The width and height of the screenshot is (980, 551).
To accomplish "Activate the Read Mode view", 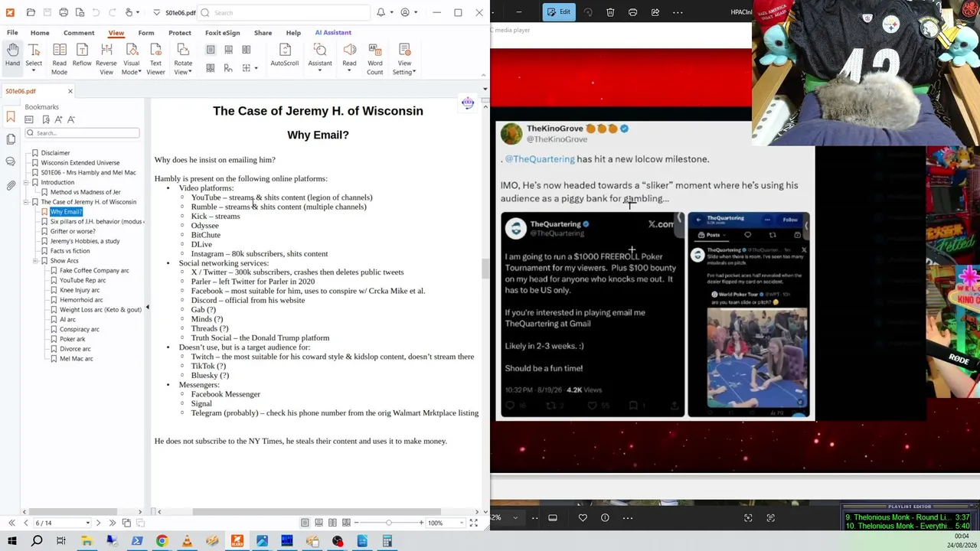I will click(x=59, y=59).
